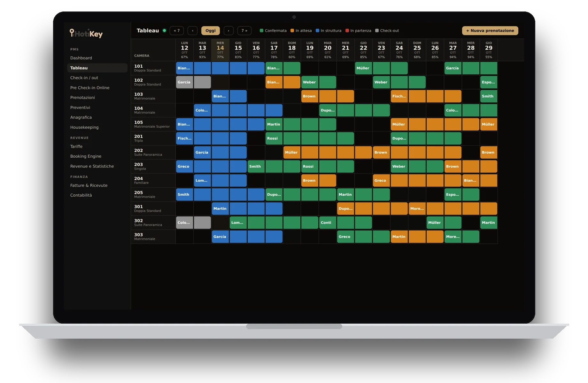Screen dimensions: 588x383
Task: Open Brown booking in room 103
Action: (328, 96)
